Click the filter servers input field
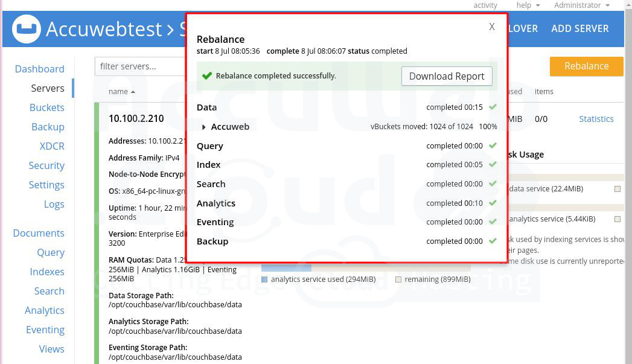632x364 pixels. pyautogui.click(x=140, y=66)
